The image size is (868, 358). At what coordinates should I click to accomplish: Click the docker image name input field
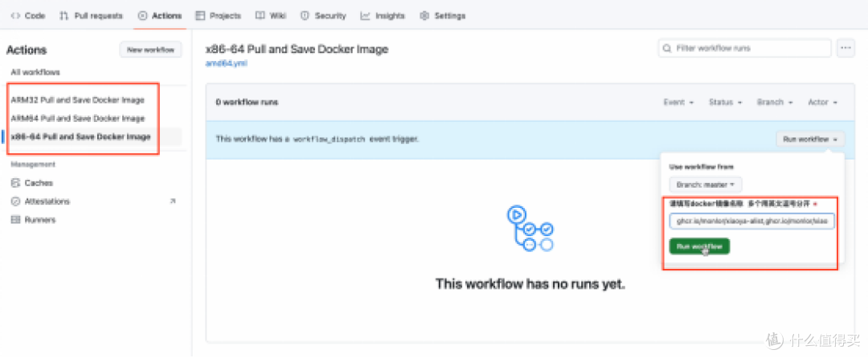[x=751, y=221]
